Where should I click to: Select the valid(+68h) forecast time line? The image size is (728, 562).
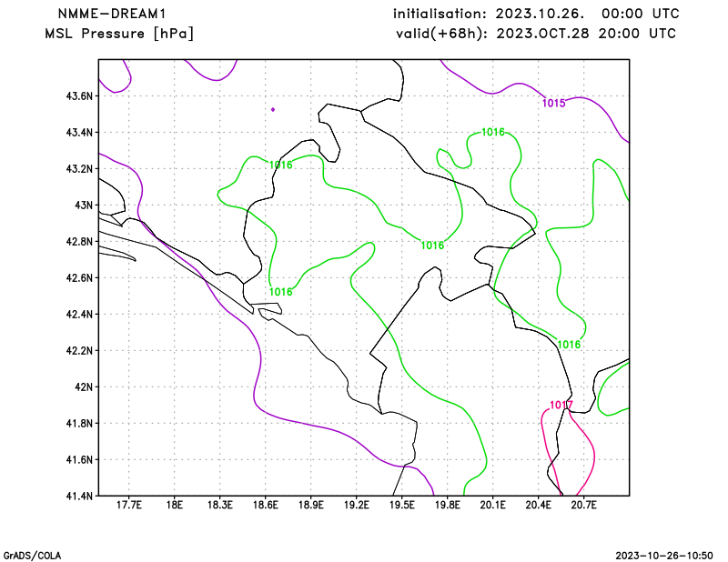tap(536, 34)
